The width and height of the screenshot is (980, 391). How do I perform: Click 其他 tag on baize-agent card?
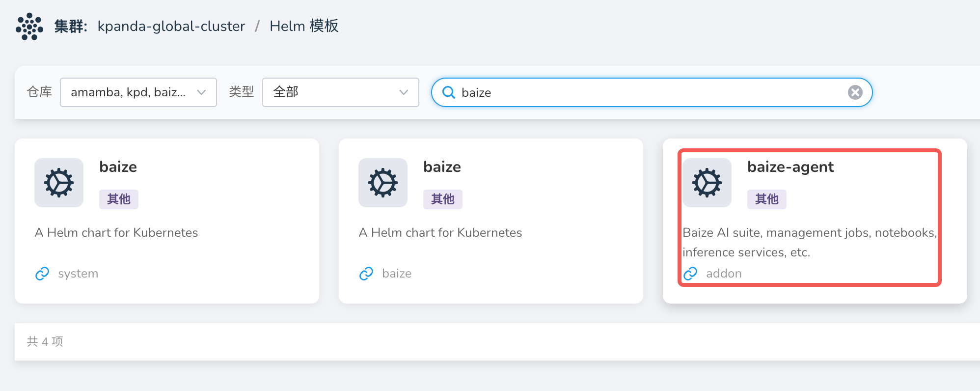[x=766, y=199]
